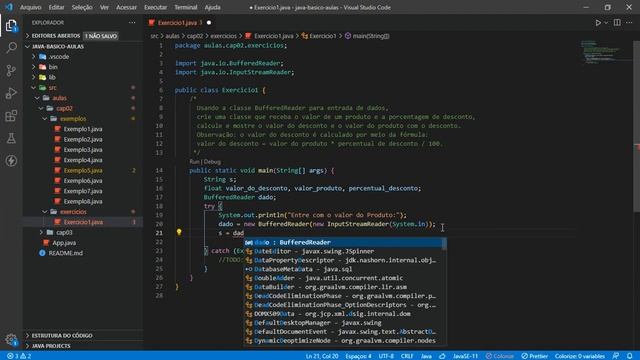Select the Exercicio1.java editor tab

coord(180,23)
